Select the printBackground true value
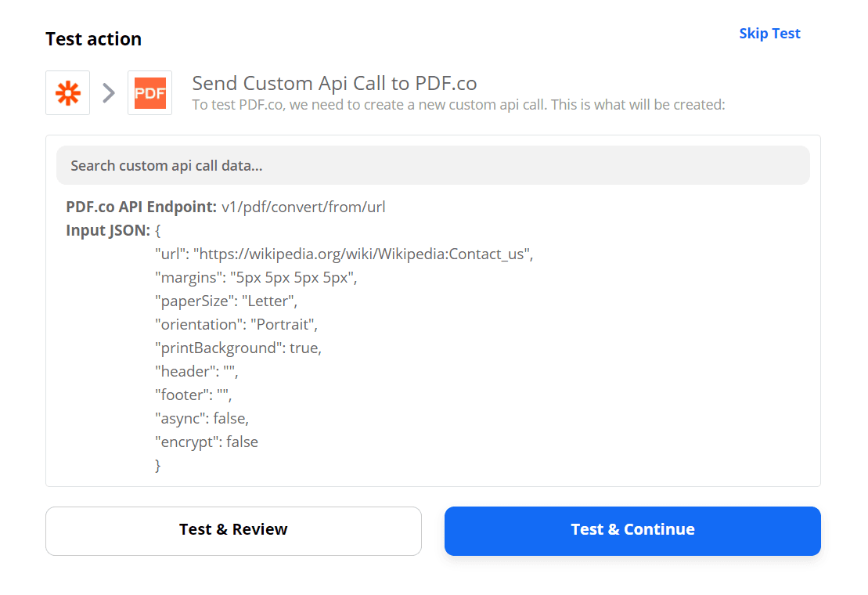Screen dimensions: 868x595 tap(239, 348)
